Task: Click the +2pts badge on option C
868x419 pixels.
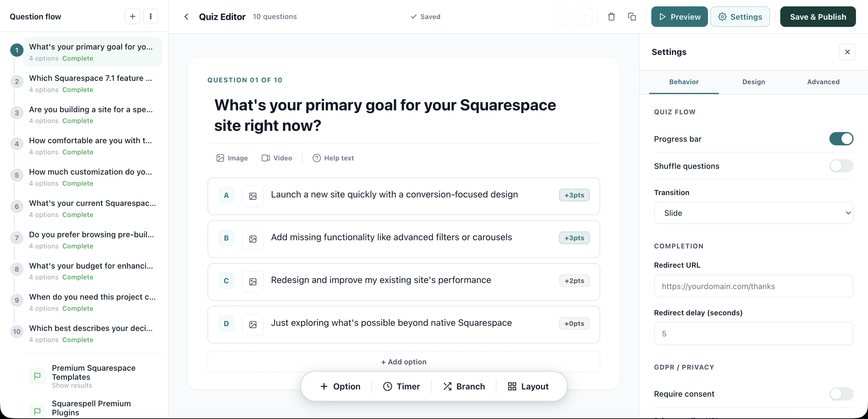Action: (x=574, y=280)
